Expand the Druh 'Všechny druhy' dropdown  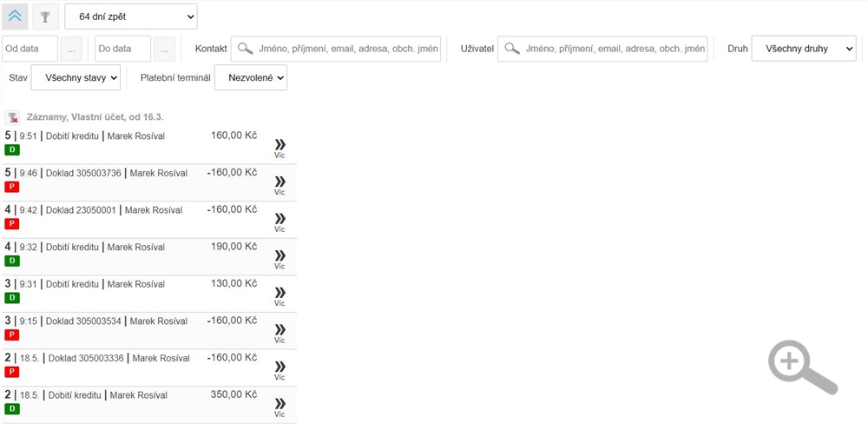(x=804, y=49)
